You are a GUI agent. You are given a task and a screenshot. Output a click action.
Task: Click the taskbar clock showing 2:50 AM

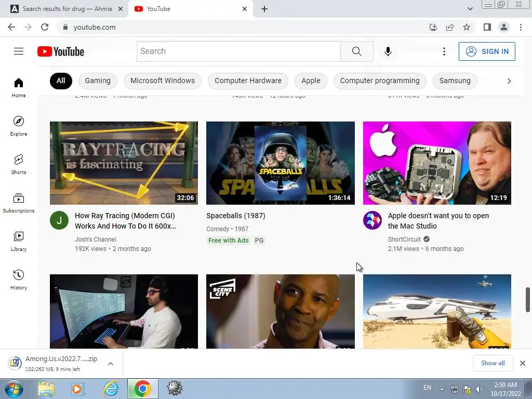click(x=505, y=389)
